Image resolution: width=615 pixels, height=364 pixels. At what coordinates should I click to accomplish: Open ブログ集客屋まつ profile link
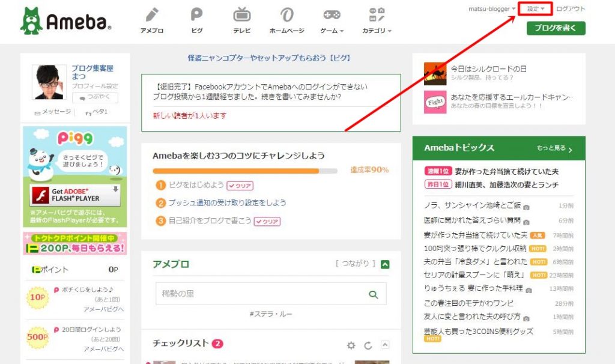coord(92,72)
